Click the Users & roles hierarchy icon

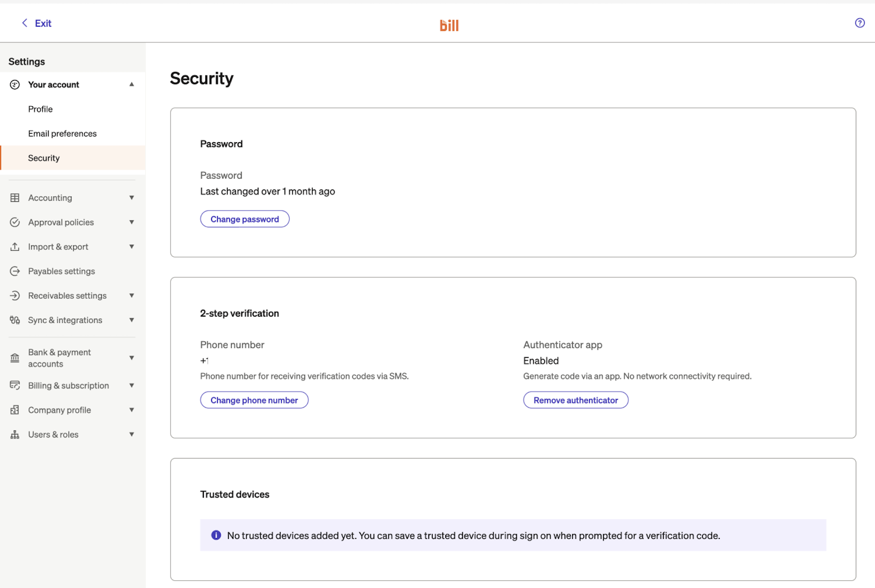[x=15, y=435]
